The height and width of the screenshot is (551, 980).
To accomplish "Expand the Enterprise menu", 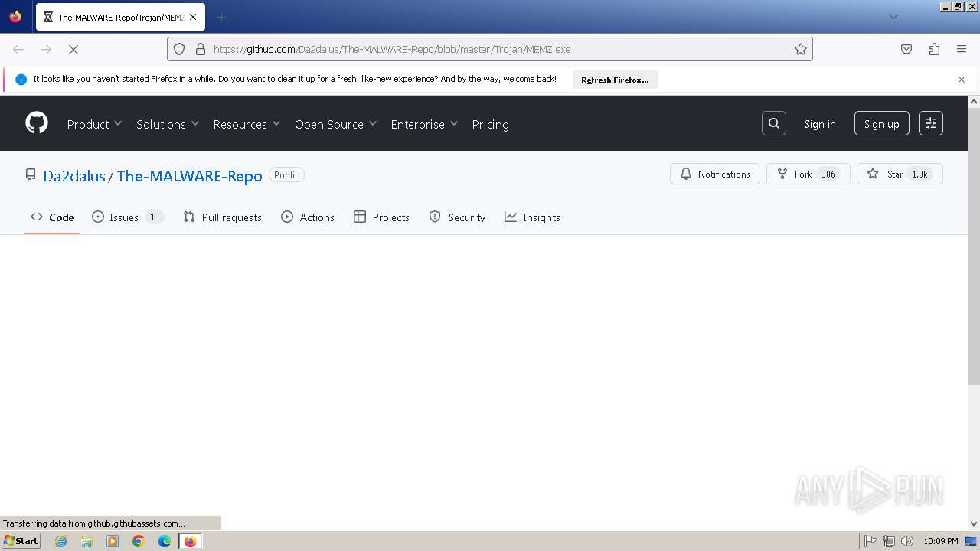I will (424, 124).
